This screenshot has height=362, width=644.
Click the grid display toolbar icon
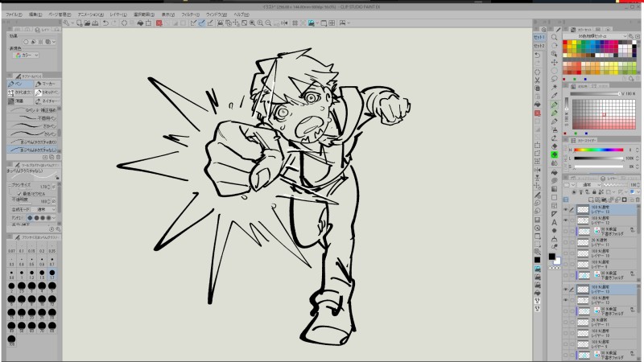coord(295,23)
